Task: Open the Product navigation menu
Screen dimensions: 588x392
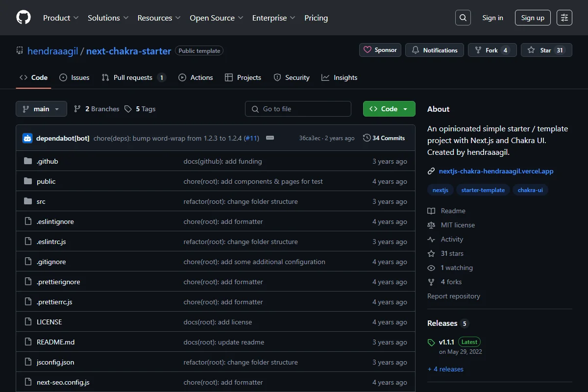Action: tap(61, 18)
